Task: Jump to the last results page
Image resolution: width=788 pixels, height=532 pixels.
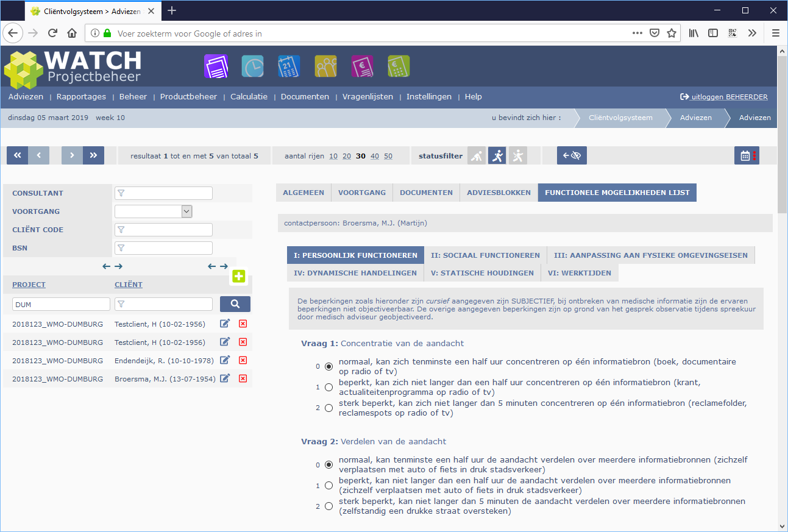Action: 93,155
